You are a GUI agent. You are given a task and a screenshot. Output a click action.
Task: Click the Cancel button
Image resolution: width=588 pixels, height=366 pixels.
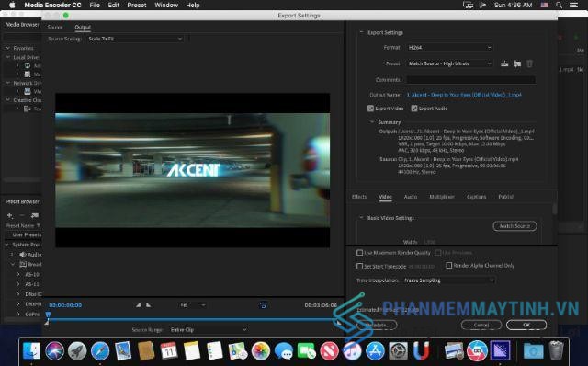(481, 325)
